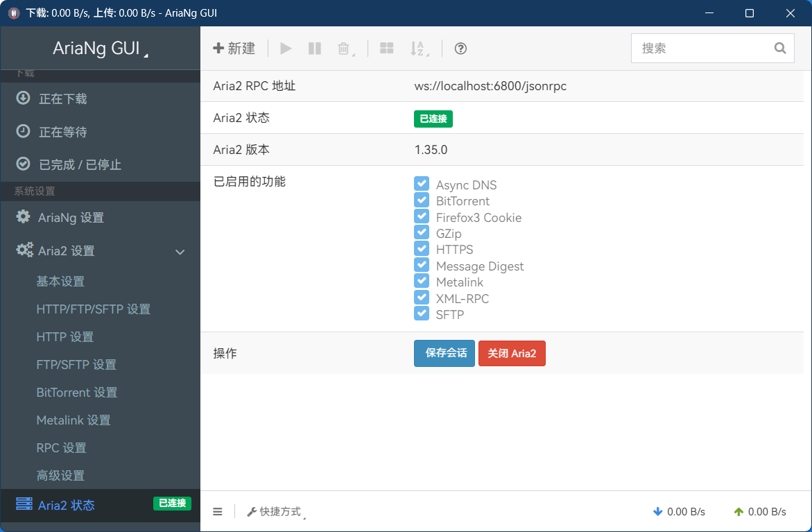
Task: Open Aria2 状态 page
Action: point(100,505)
